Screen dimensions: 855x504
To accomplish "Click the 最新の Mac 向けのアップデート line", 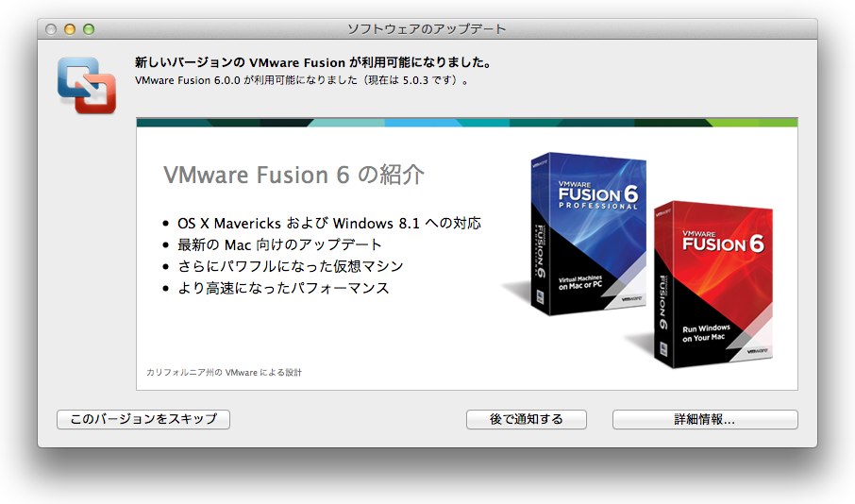I will point(279,244).
